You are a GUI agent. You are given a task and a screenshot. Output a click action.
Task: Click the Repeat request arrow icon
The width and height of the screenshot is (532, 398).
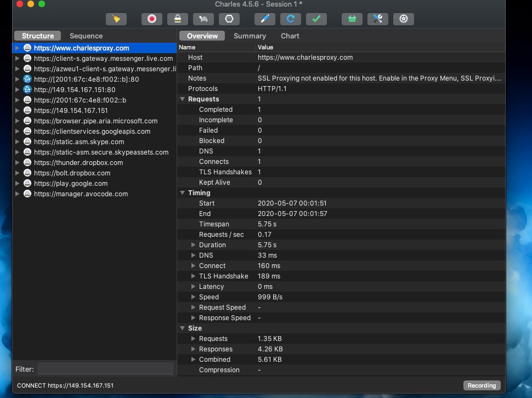tap(291, 19)
